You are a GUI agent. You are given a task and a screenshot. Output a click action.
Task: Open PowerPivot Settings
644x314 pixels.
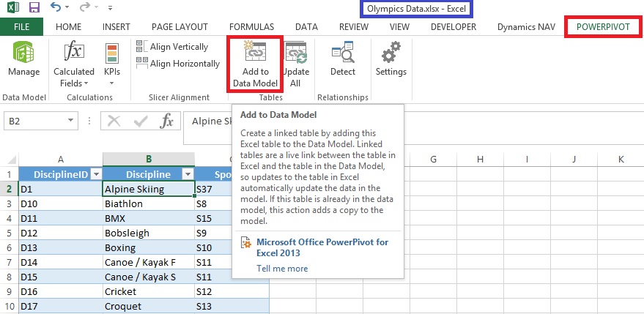(x=391, y=59)
